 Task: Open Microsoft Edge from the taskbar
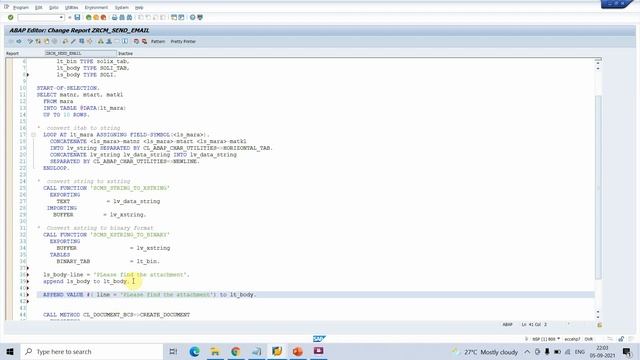[194, 351]
